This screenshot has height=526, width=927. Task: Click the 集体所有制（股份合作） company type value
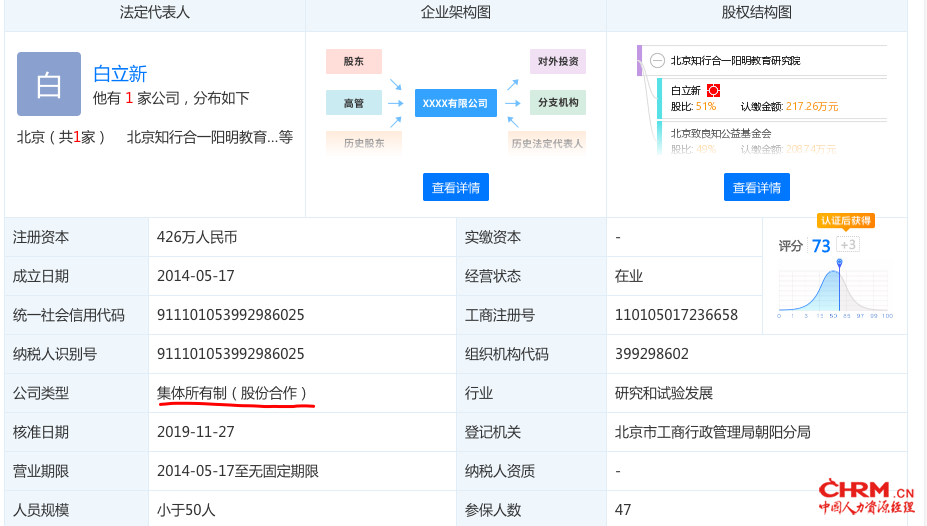(232, 393)
